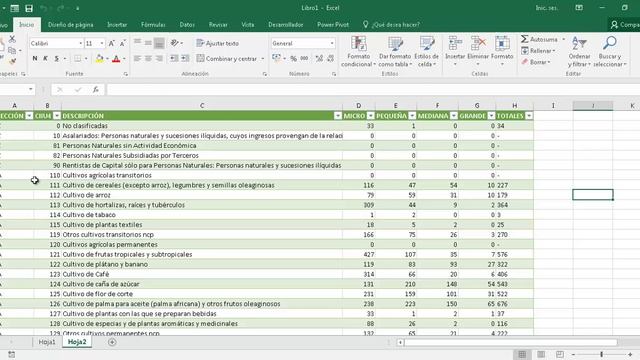Open the Formato cells menu
This screenshot has height=360, width=640.
502,52
